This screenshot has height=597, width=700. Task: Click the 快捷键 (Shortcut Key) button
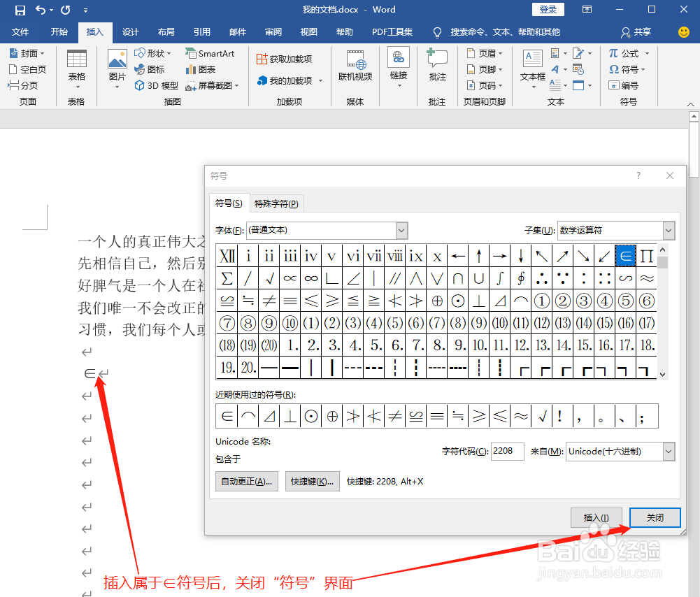coord(312,482)
